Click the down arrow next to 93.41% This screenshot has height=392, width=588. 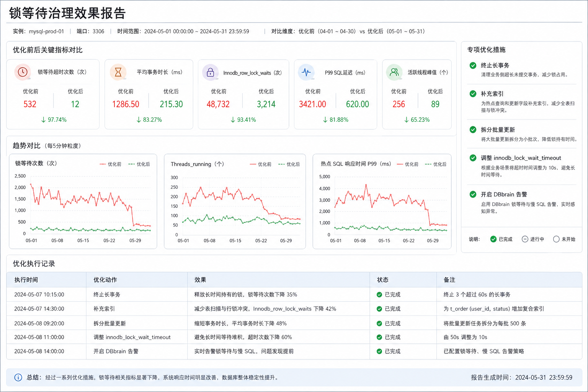233,120
